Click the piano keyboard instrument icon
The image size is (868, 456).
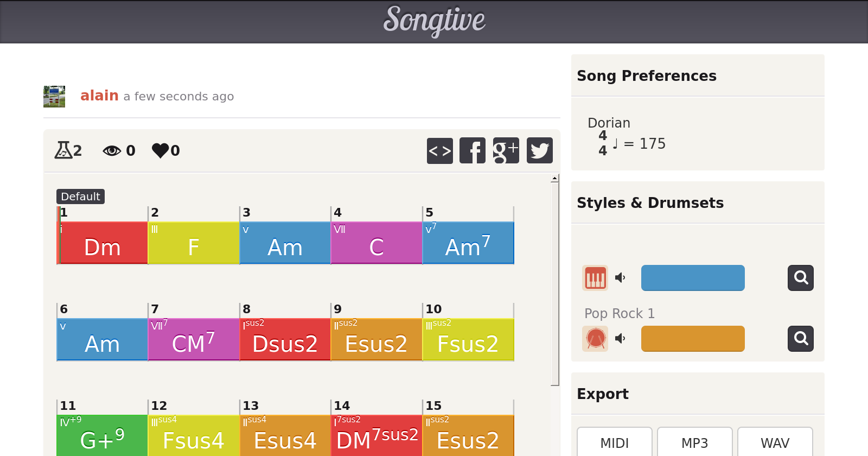click(x=595, y=278)
